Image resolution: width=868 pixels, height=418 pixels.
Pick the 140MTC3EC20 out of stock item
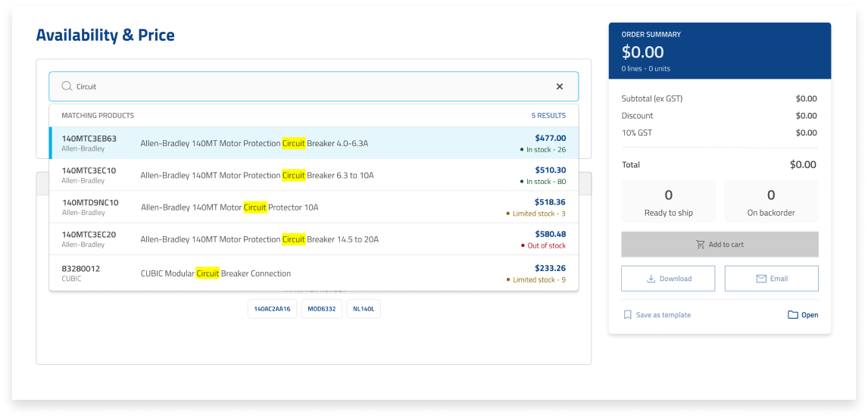[314, 240]
